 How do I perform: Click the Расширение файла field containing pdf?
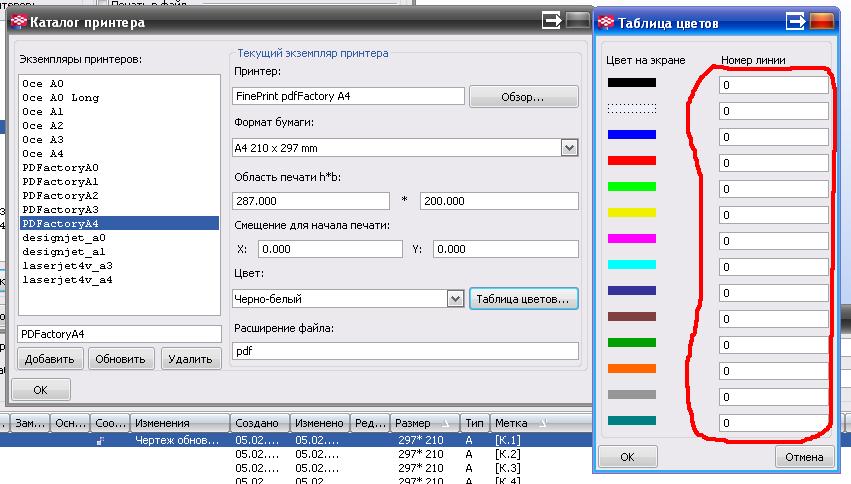click(405, 351)
